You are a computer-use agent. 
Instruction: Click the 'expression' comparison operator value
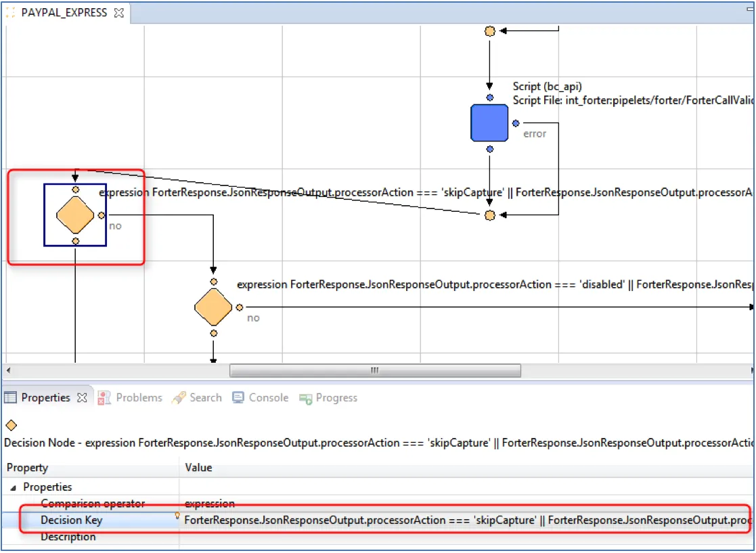coord(210,504)
